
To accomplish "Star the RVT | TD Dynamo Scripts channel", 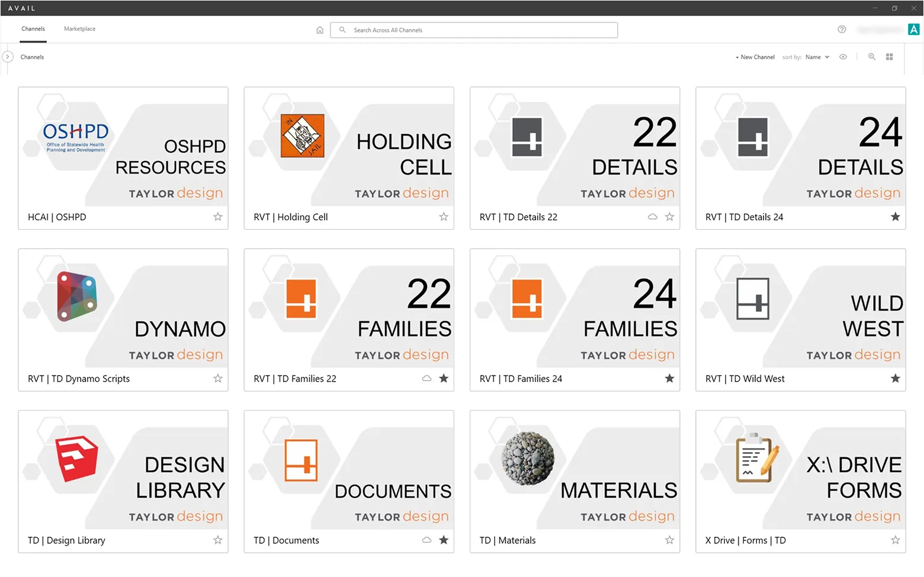I will pos(218,379).
